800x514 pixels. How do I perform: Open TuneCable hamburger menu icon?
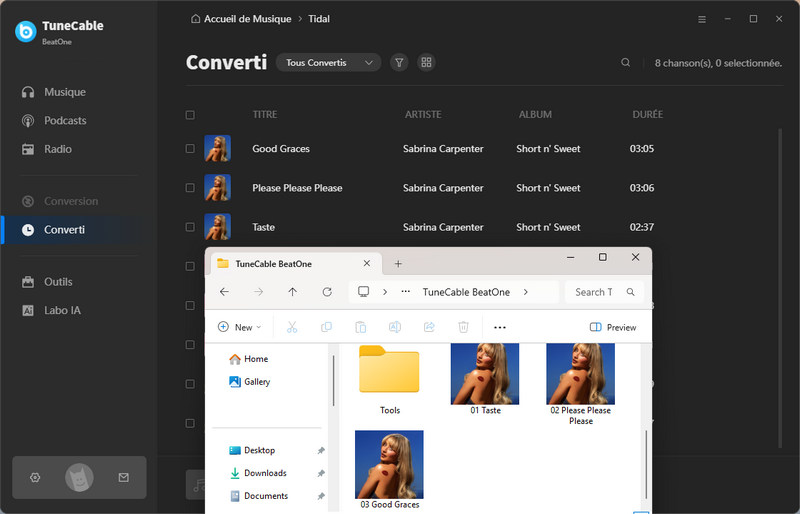click(x=701, y=19)
